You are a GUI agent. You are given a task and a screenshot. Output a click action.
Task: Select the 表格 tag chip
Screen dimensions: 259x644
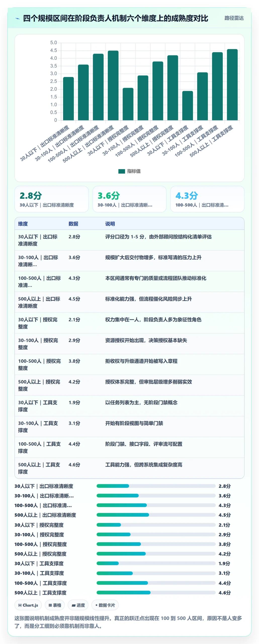tap(55, 605)
